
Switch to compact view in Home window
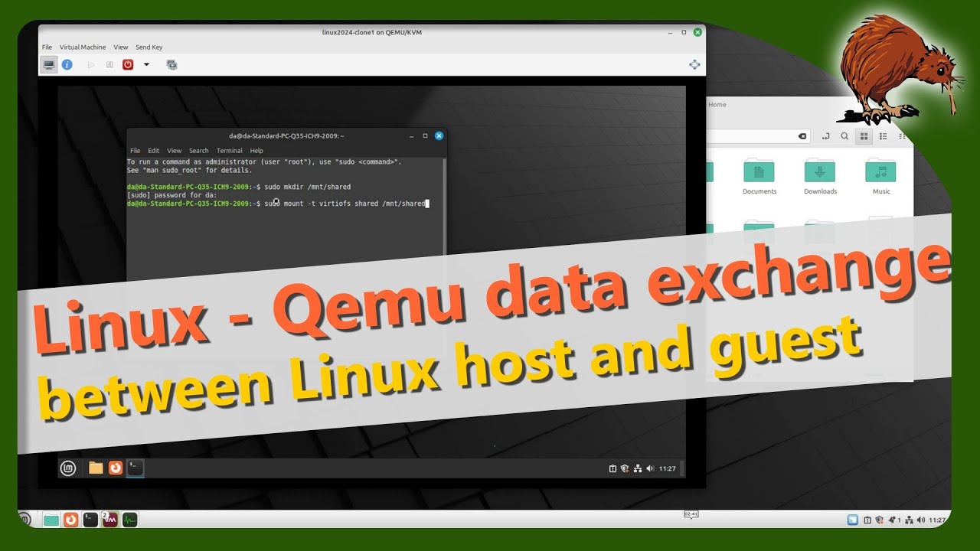tap(903, 136)
